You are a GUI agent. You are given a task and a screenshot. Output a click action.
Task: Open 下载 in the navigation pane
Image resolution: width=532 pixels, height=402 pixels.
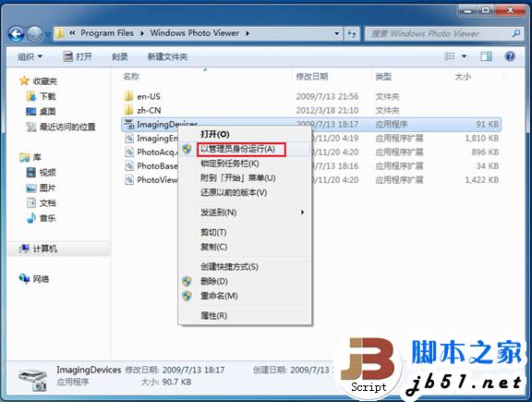click(x=47, y=96)
